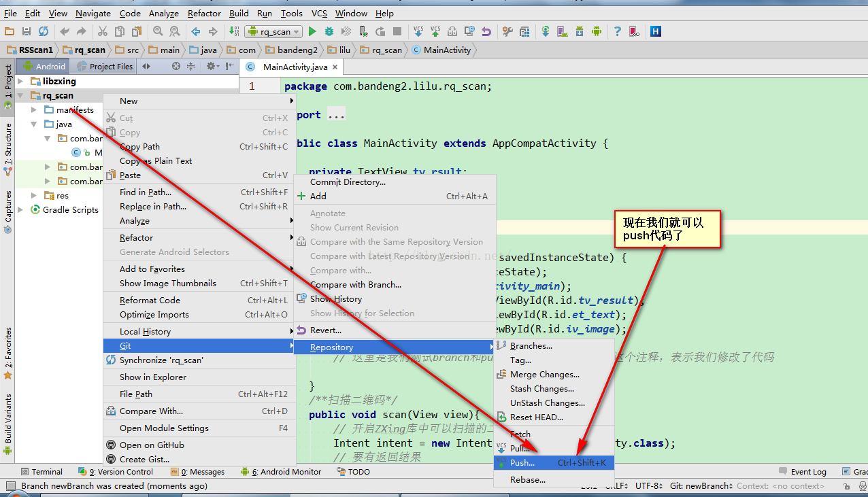Image resolution: width=868 pixels, height=497 pixels.
Task: Click bandeng2 in the navigation breadcrumb
Action: [297, 50]
